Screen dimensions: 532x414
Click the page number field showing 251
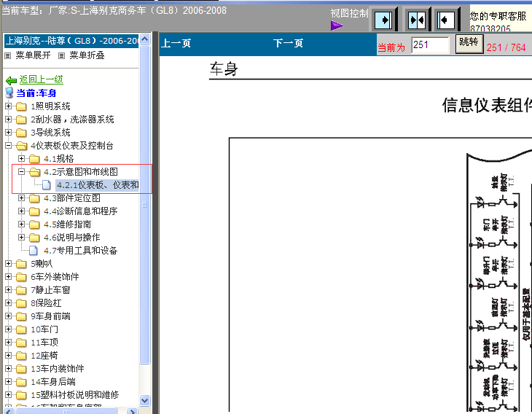point(430,44)
